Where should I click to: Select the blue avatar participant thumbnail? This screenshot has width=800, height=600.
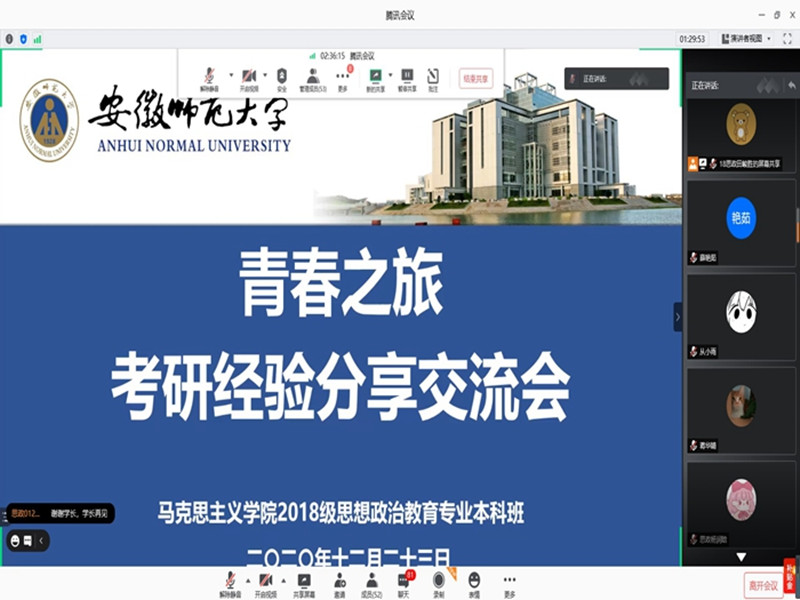(741, 219)
